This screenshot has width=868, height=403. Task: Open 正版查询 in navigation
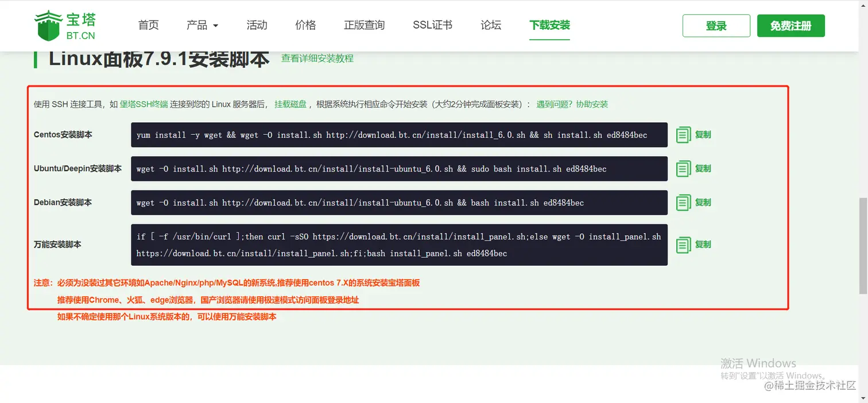click(x=365, y=25)
